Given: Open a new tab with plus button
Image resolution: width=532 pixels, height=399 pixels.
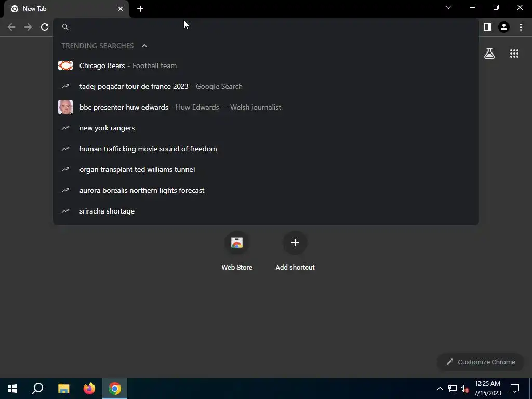Looking at the screenshot, I should (x=140, y=9).
